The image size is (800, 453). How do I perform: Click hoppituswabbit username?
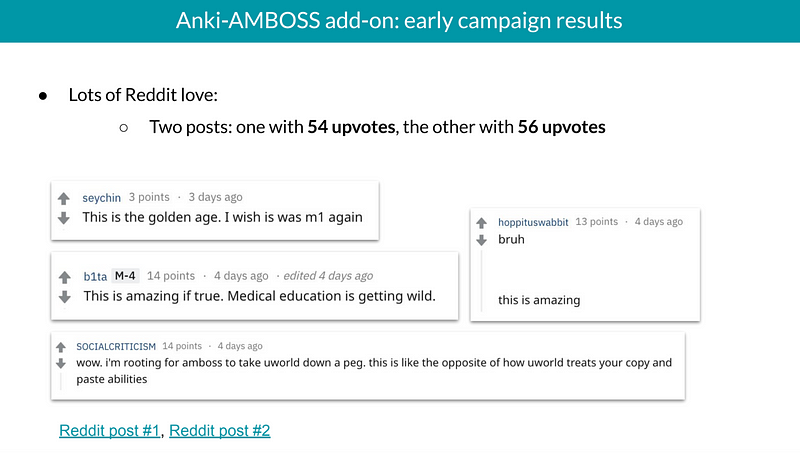point(534,222)
